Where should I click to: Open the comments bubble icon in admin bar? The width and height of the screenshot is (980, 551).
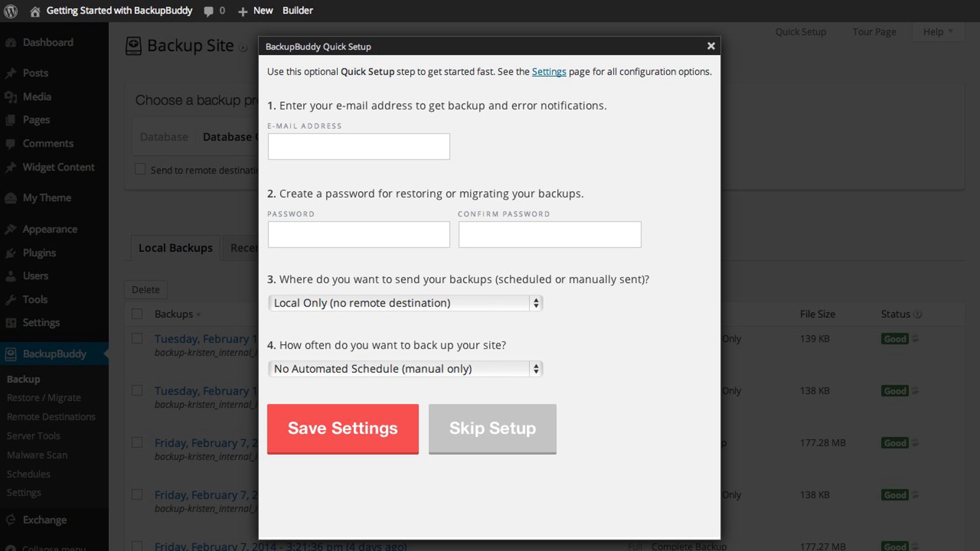209,11
